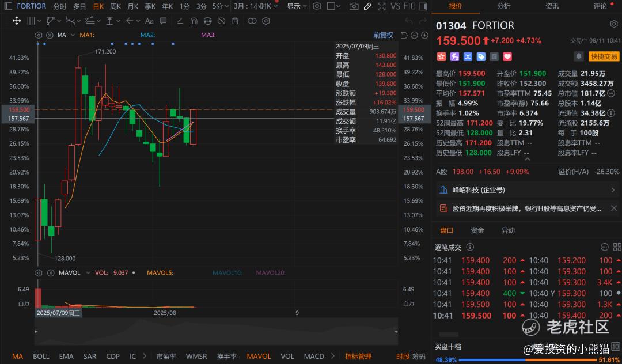The image size is (622, 364).
Task: Hide all drawings eye icon
Action: tap(221, 21)
